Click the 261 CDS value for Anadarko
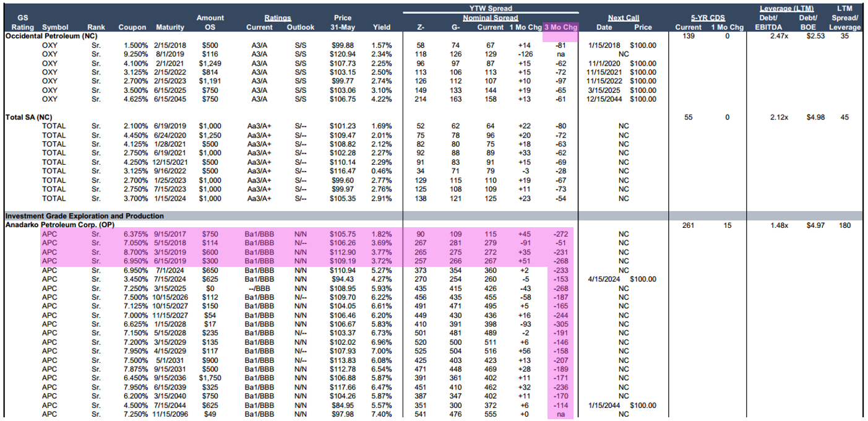868x421 pixels. pyautogui.click(x=689, y=225)
